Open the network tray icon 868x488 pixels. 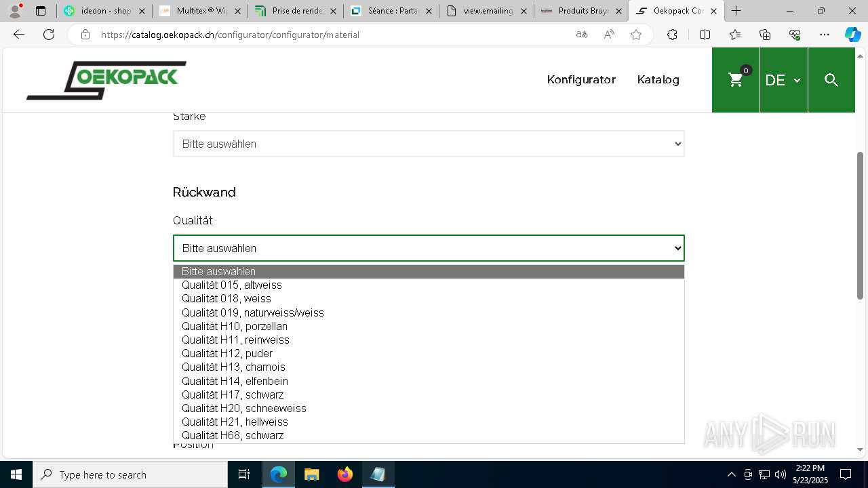(764, 474)
